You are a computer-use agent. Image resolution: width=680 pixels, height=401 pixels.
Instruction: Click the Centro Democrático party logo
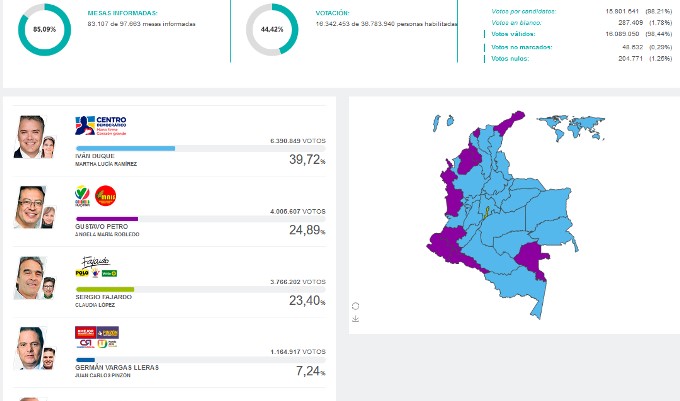[100, 125]
